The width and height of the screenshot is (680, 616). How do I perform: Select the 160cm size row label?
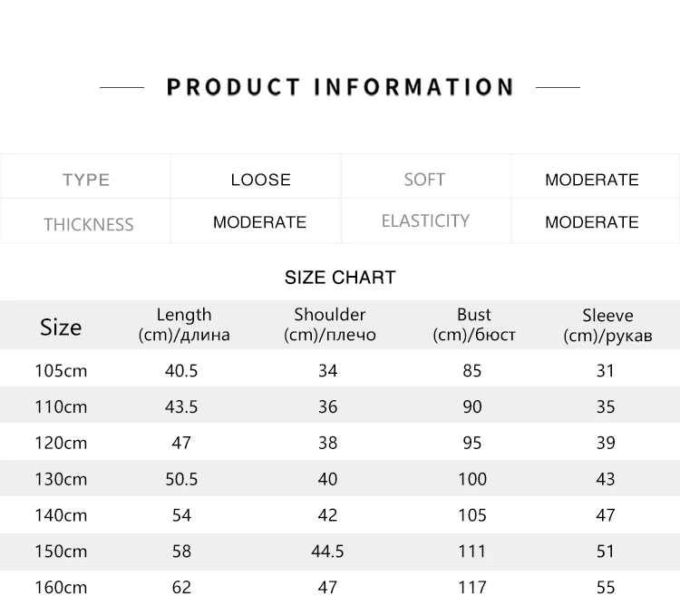coord(61,587)
